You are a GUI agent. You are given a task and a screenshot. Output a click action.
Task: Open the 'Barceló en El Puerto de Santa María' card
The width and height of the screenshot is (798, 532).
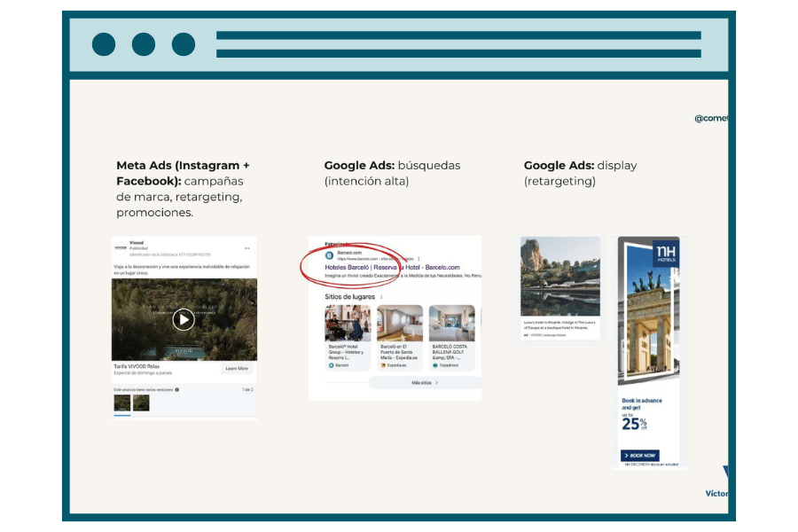(x=400, y=338)
